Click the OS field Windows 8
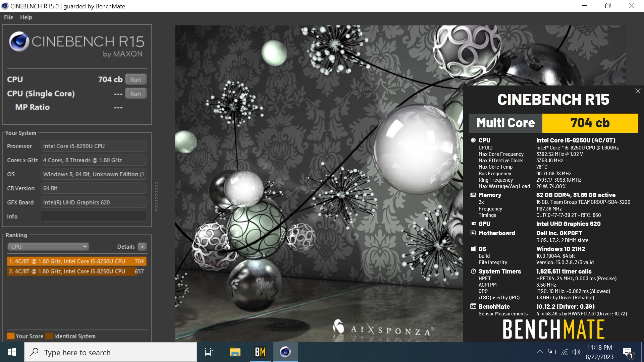 click(x=94, y=174)
